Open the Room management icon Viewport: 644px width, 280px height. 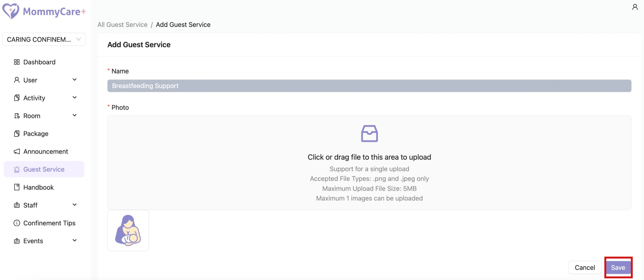pyautogui.click(x=17, y=116)
